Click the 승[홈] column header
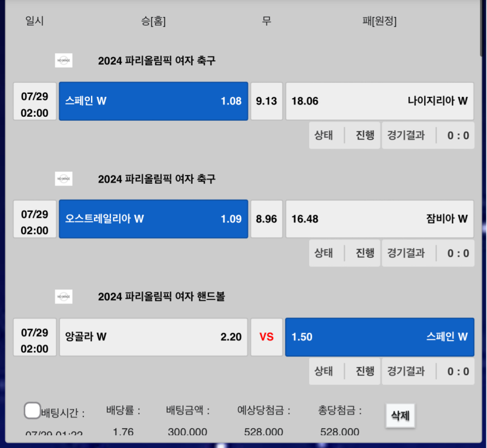 click(153, 22)
